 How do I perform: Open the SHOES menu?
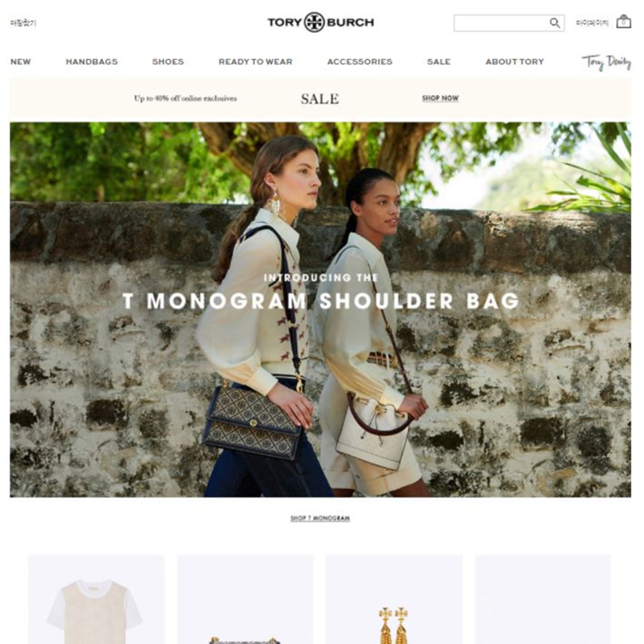[168, 62]
